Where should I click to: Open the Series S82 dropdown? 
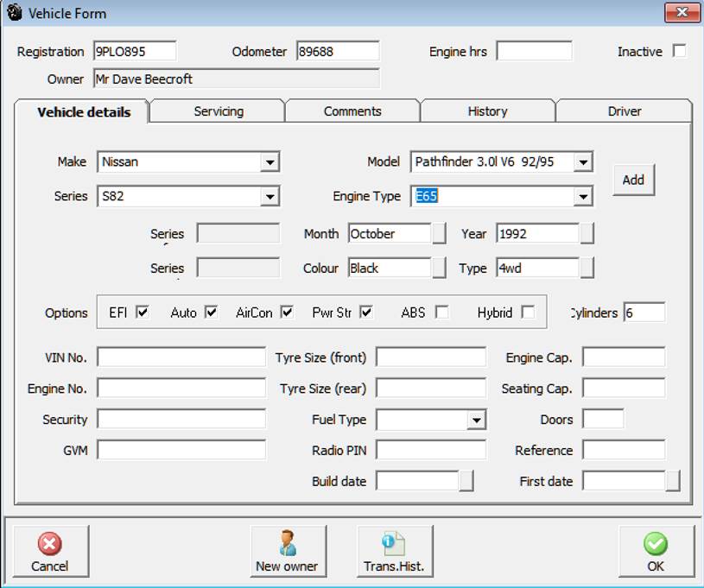pos(270,197)
